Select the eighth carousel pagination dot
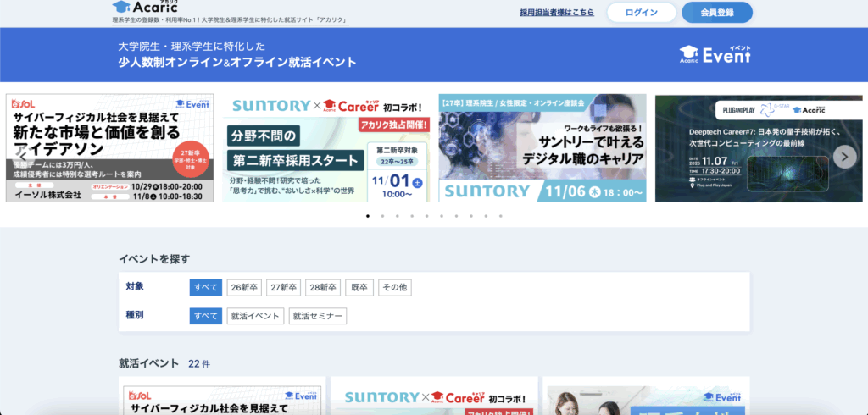The width and height of the screenshot is (868, 415). [471, 216]
